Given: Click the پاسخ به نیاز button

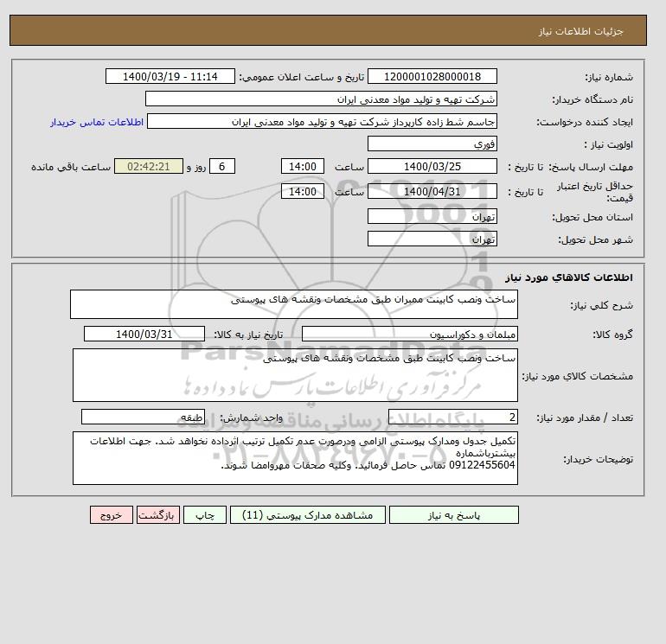Looking at the screenshot, I should (453, 515).
